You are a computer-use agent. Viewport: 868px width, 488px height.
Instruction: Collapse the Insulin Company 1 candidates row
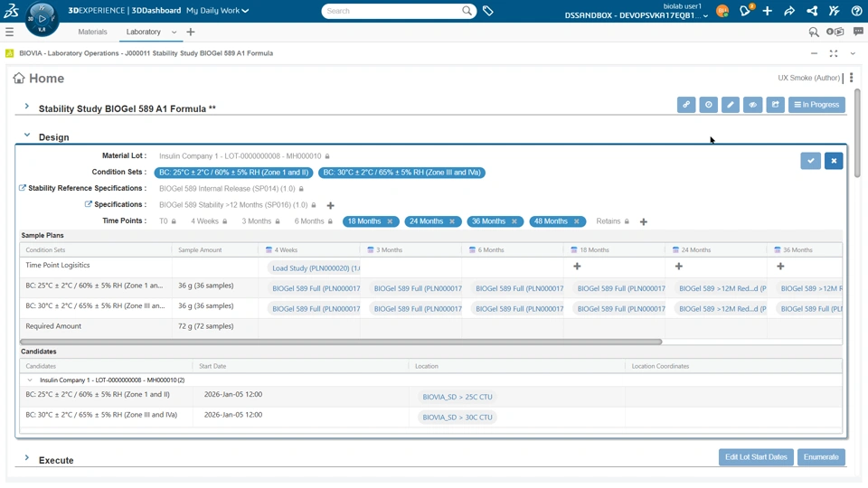click(x=30, y=380)
